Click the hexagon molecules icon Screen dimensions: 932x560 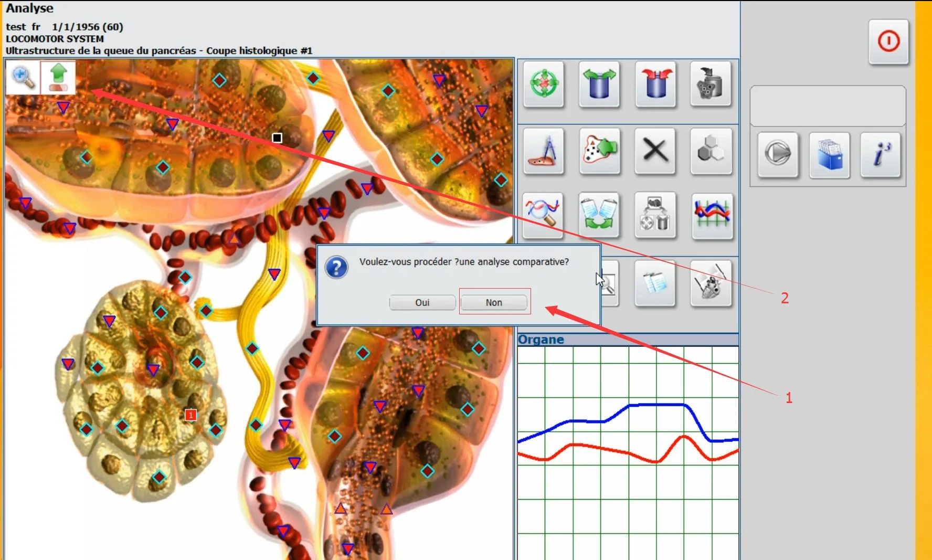711,151
